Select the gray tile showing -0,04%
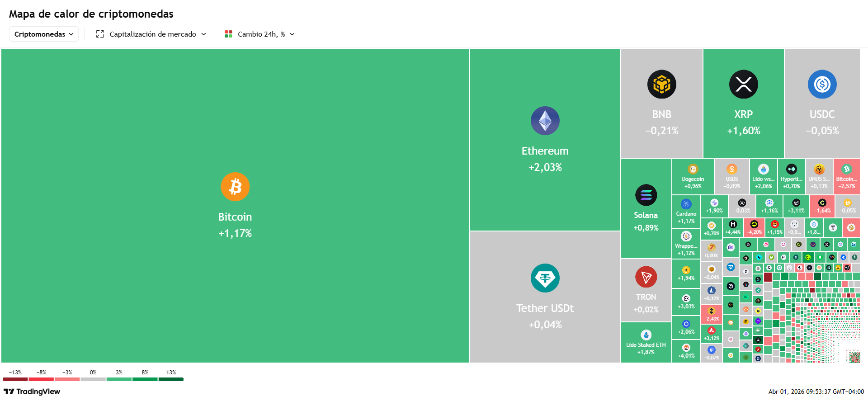Screen dimensions: 868x401 tap(712, 272)
